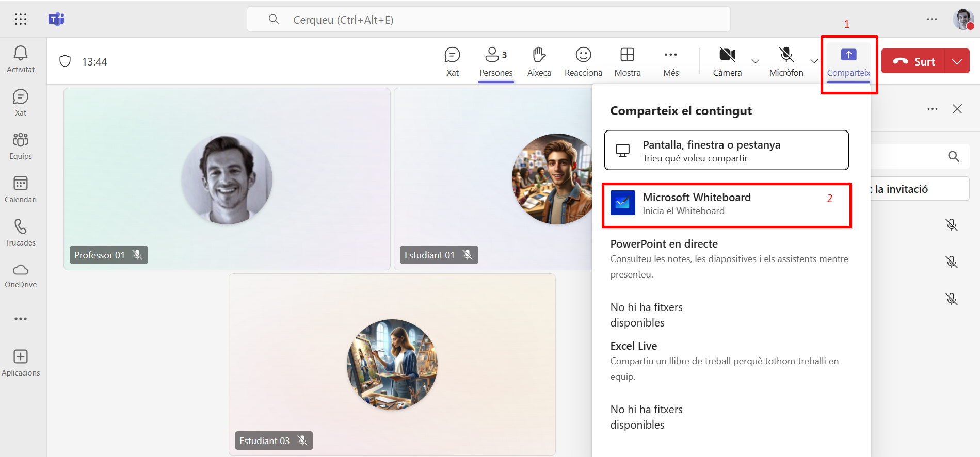Click the Surt leave call button
The height and width of the screenshot is (457, 980).
point(913,61)
